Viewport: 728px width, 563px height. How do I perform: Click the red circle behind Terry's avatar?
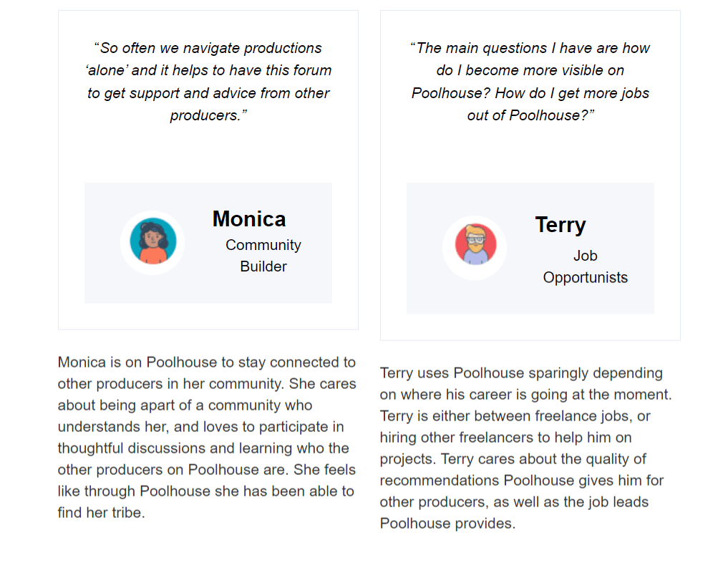(475, 244)
